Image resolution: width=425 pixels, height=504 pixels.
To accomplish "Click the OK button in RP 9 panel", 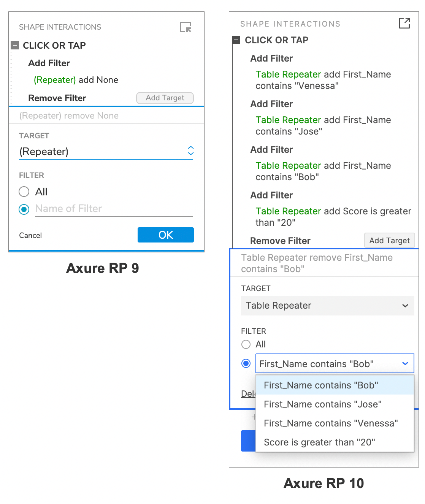I will (x=166, y=235).
